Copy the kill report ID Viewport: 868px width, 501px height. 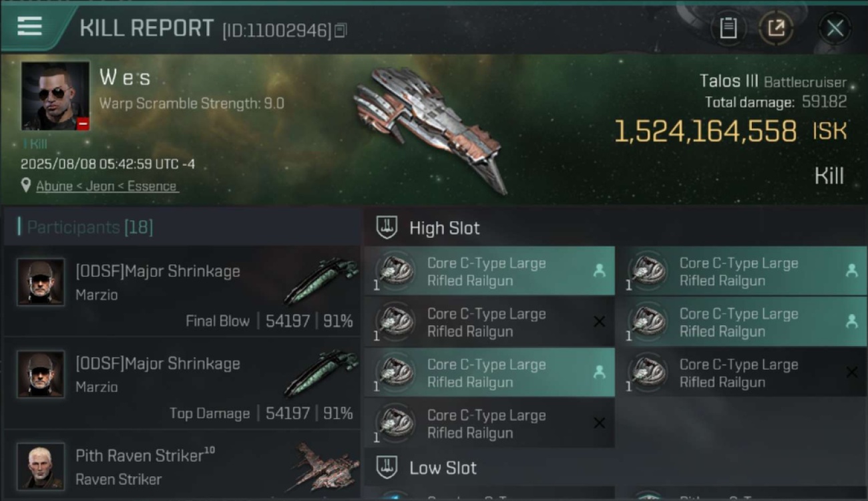pos(341,30)
